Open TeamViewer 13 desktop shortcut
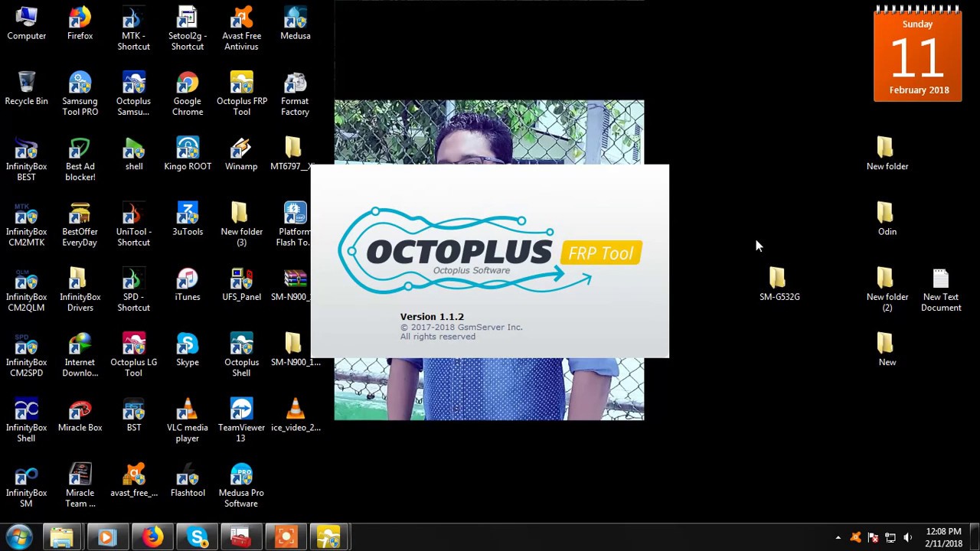 pos(241,420)
